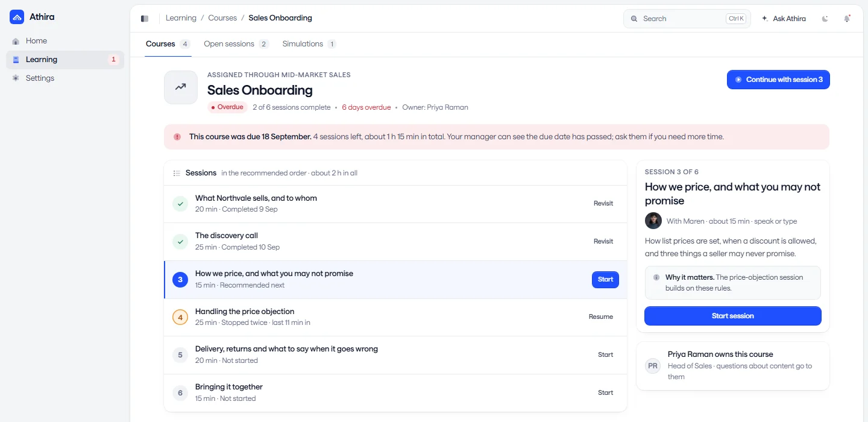Viewport: 868px width, 422px height.
Task: Switch to the Simulations tab
Action: click(309, 44)
